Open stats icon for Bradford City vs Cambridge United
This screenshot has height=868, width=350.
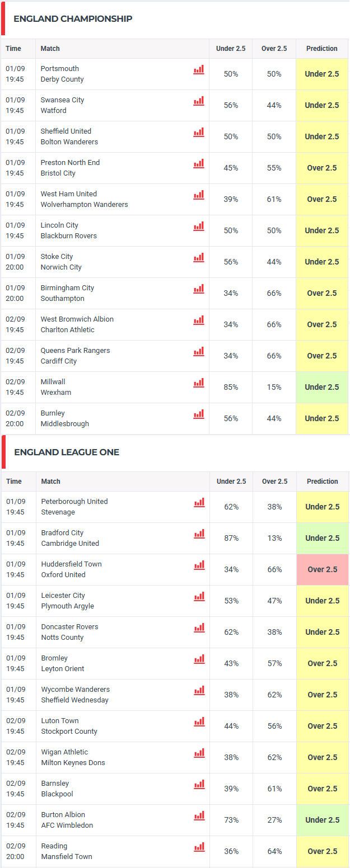tap(199, 534)
